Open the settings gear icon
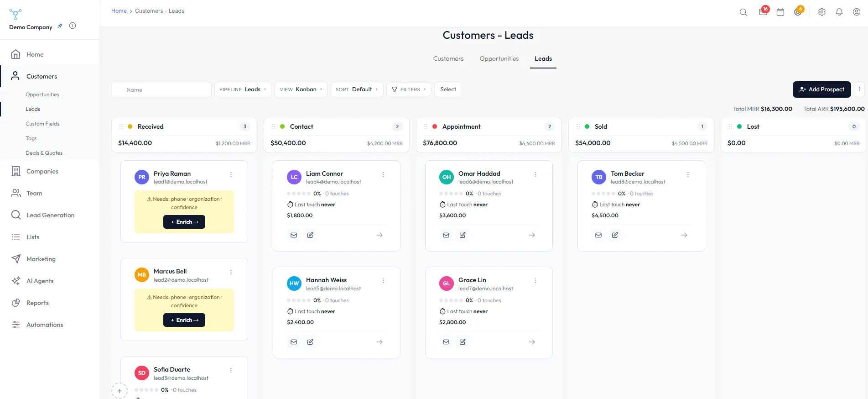The height and width of the screenshot is (399, 868). [x=822, y=12]
